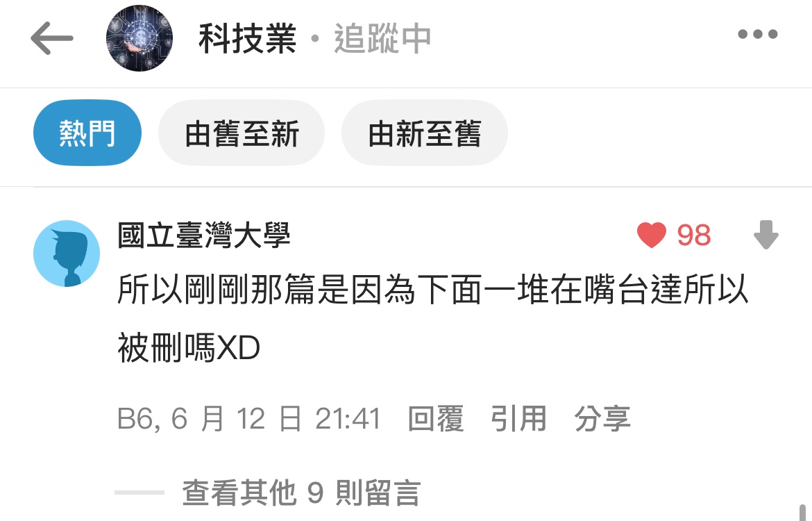Click the 6 月 12 日 21:41 timestamp
Image resolution: width=812 pixels, height=521 pixels.
coord(276,419)
